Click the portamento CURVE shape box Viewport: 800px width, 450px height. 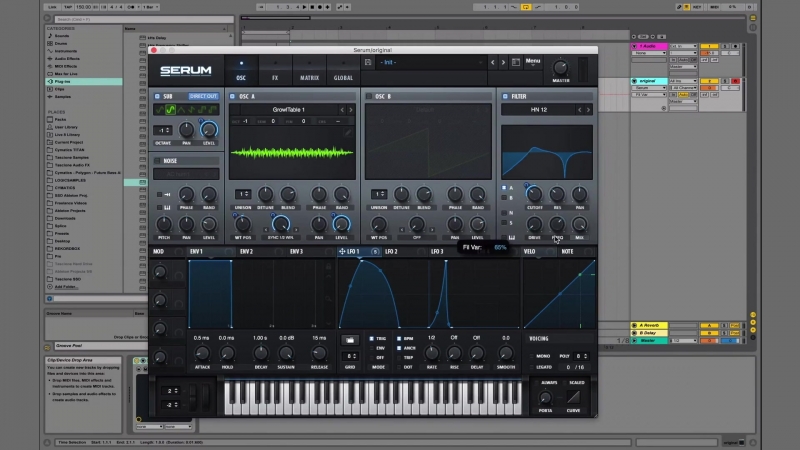(573, 396)
